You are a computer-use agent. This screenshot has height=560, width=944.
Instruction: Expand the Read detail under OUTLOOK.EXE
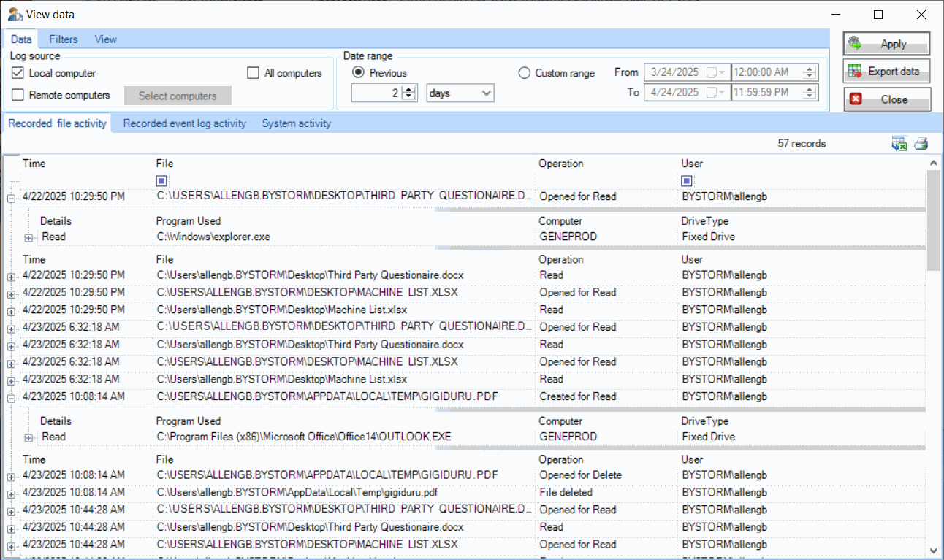pos(28,437)
